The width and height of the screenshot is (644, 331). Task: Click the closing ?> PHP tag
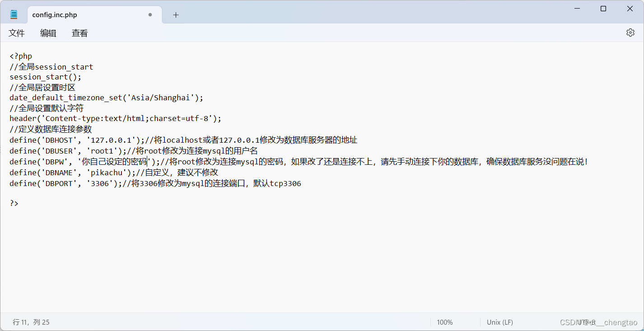pyautogui.click(x=14, y=203)
